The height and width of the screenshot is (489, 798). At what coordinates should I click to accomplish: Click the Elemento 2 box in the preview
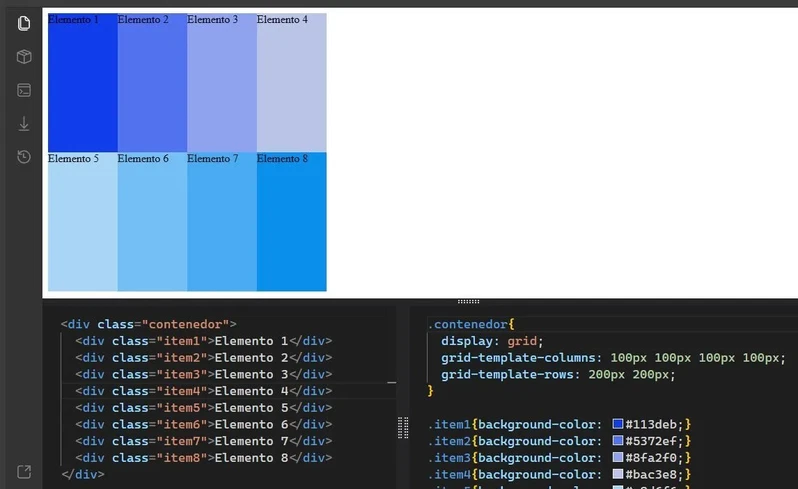point(152,82)
